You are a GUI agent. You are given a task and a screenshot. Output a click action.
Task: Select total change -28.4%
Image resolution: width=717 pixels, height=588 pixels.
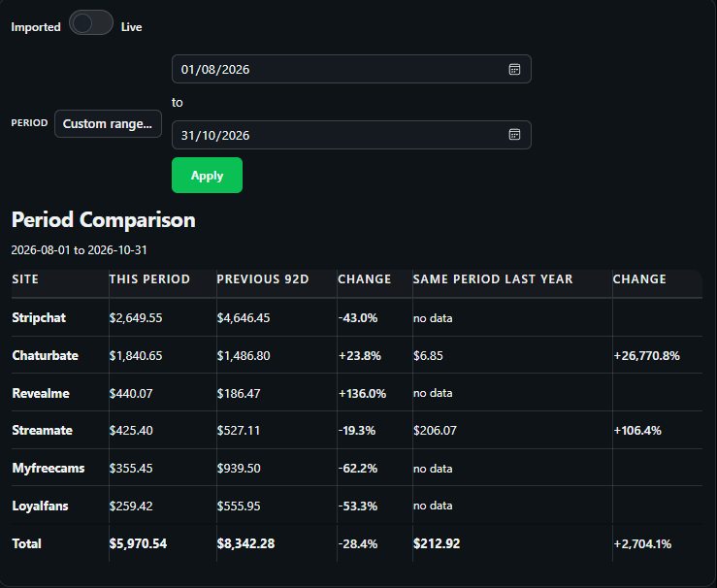point(358,543)
